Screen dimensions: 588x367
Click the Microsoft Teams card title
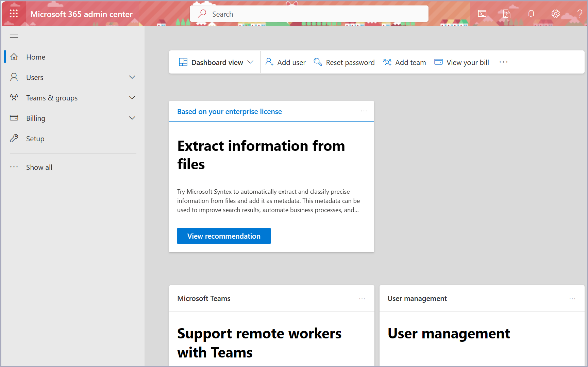click(204, 299)
